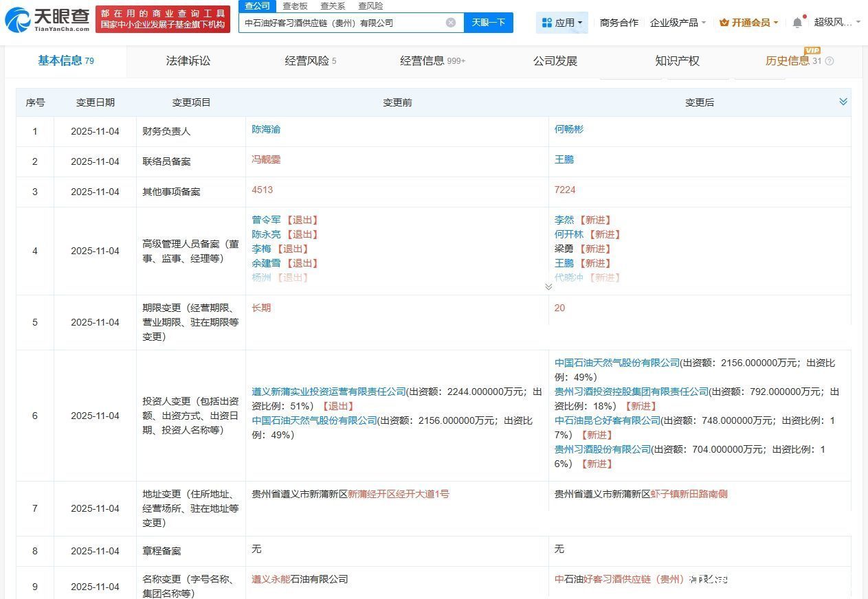This screenshot has height=599, width=868.
Task: Open the 商务合作 link
Action: coord(619,23)
